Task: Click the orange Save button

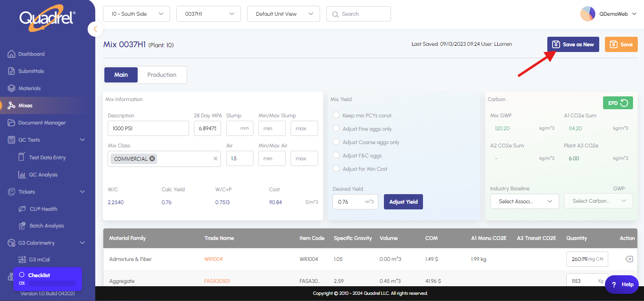Action: click(x=621, y=44)
